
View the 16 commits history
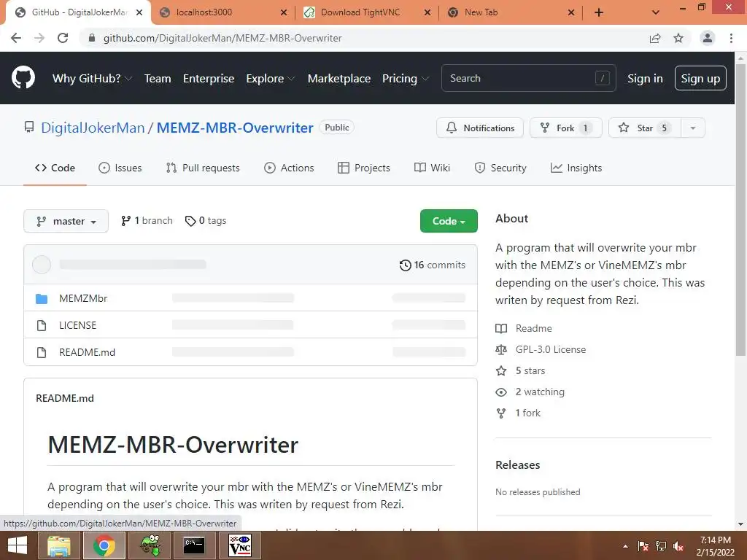click(432, 265)
